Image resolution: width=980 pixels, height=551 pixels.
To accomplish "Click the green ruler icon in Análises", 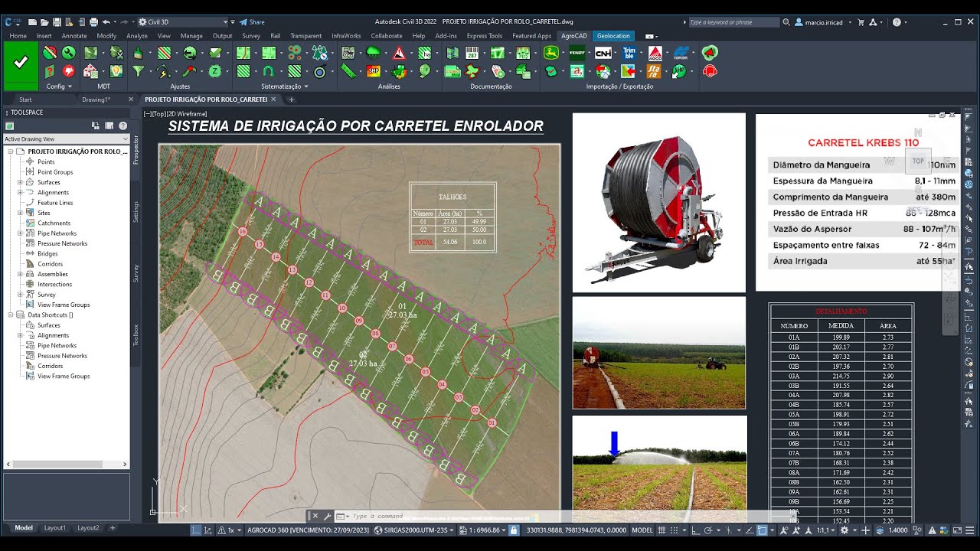I will 348,71.
